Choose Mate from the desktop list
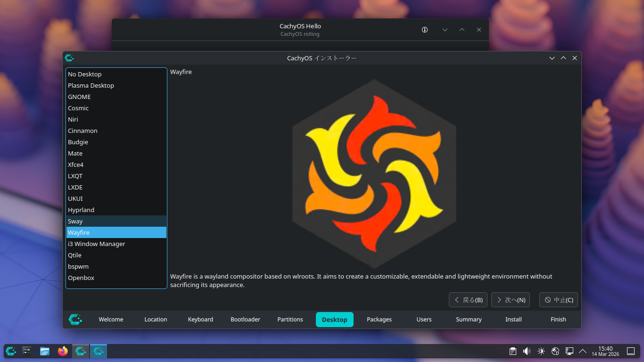 point(116,153)
